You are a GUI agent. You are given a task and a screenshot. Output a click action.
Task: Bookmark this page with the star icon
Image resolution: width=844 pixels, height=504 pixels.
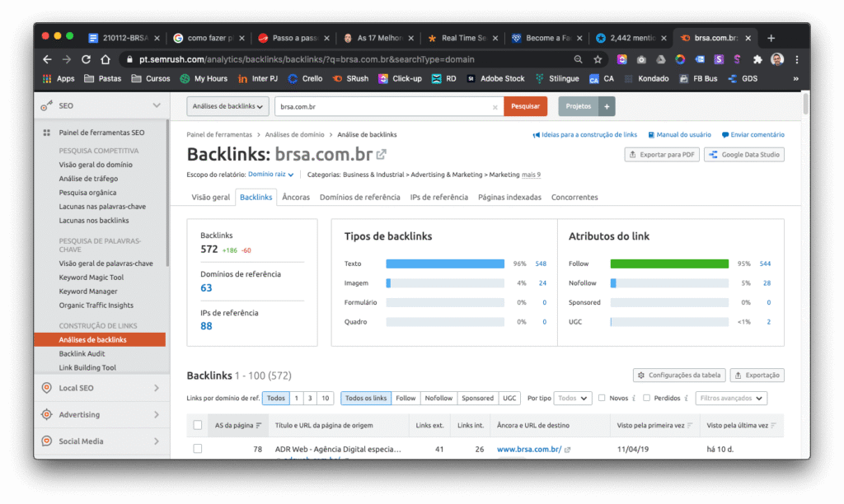click(598, 59)
